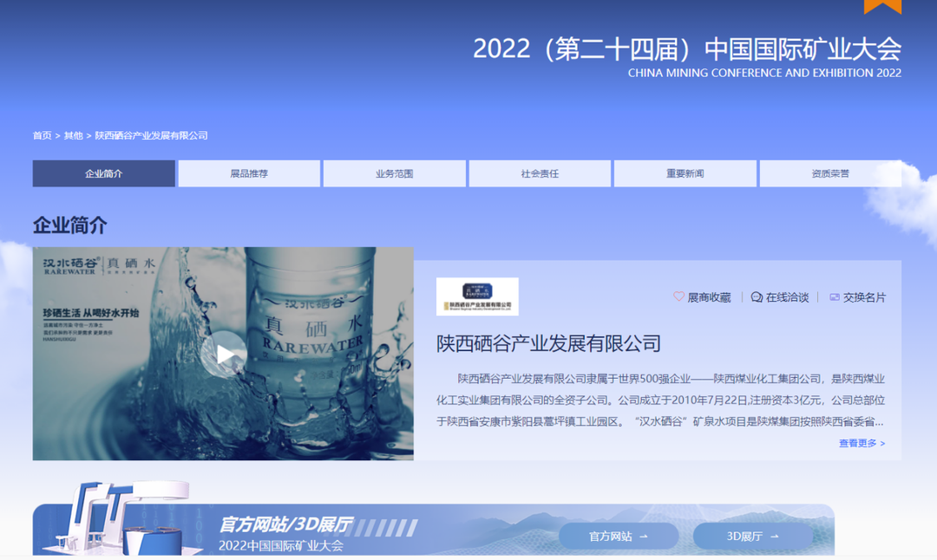Open the 官方网站 button
This screenshot has height=560, width=937.
[x=619, y=536]
